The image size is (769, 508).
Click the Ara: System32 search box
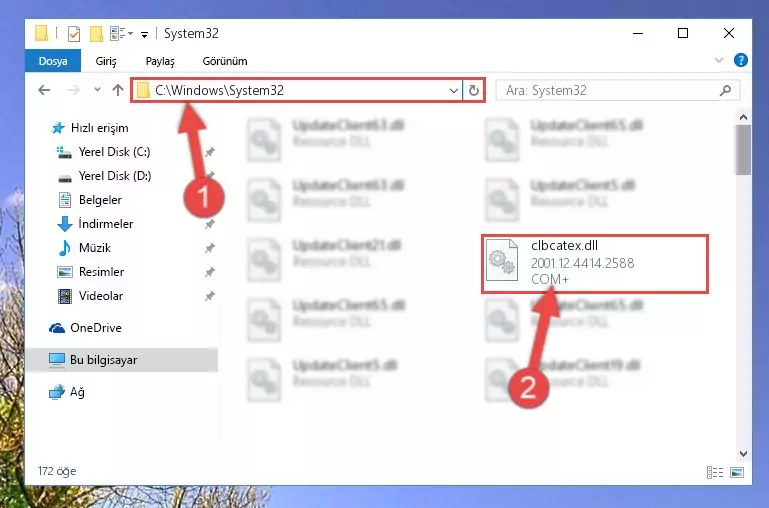click(617, 90)
